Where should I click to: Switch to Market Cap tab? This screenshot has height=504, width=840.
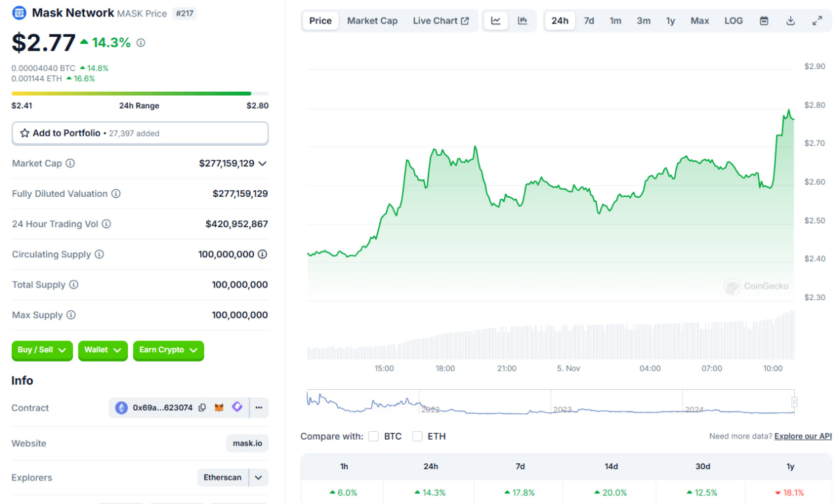372,20
